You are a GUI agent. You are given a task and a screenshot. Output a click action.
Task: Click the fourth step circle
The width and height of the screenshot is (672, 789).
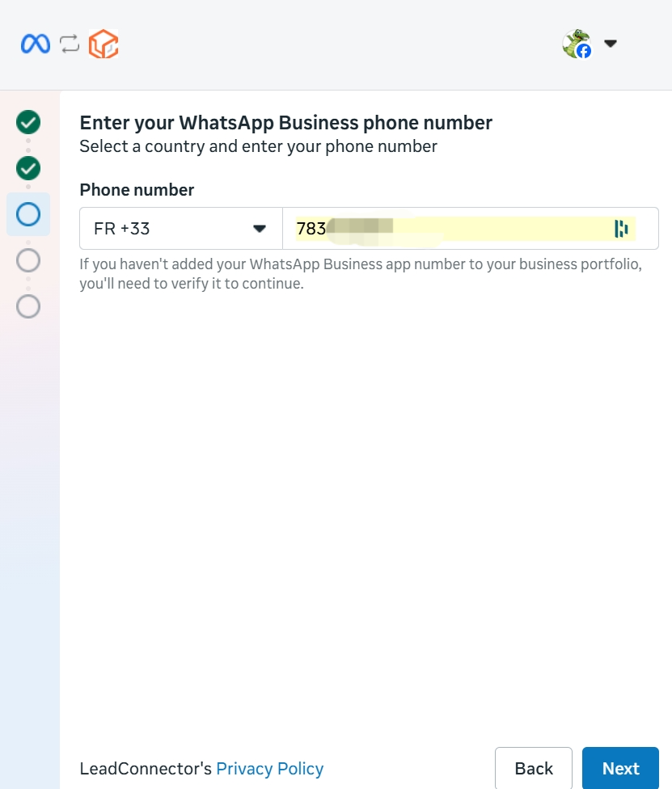tap(28, 260)
